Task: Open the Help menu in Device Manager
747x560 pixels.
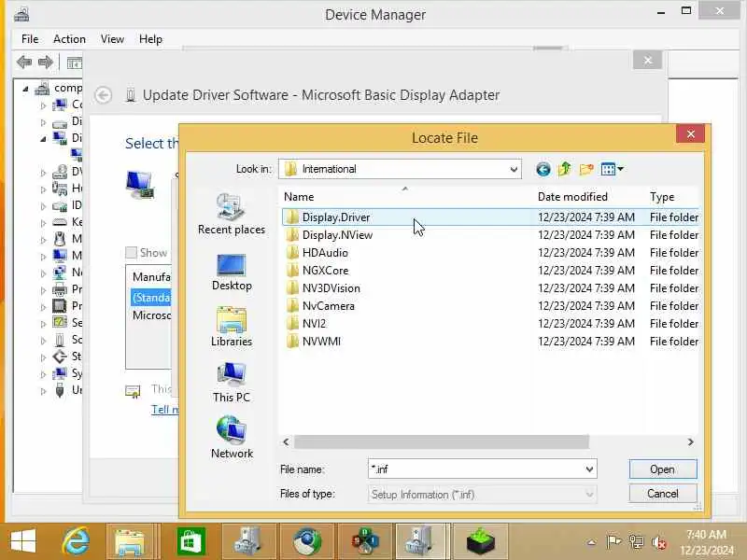Action: tap(150, 39)
